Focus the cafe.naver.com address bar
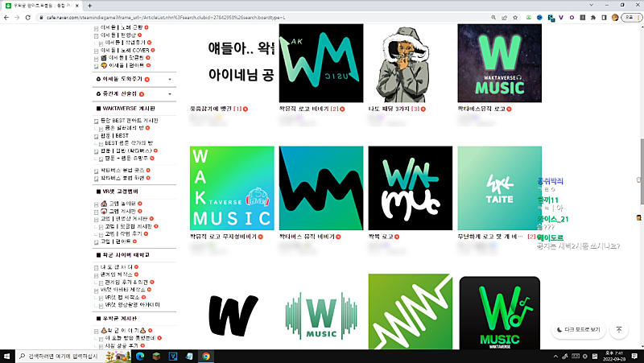The width and height of the screenshot is (644, 363). point(263,18)
